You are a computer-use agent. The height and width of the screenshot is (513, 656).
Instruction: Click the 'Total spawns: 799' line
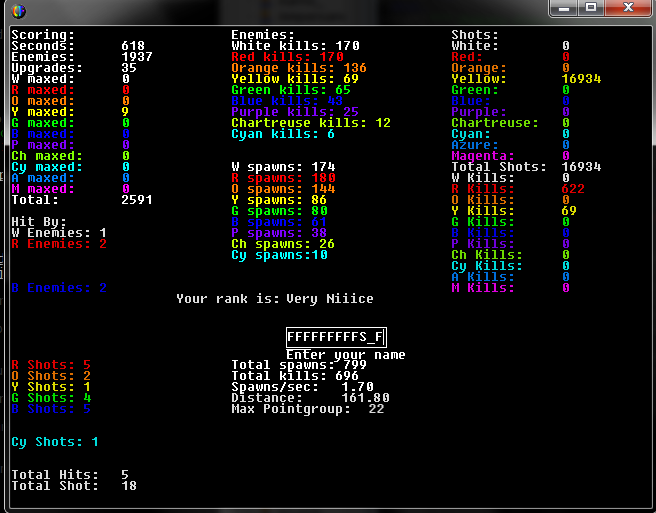[x=300, y=365]
